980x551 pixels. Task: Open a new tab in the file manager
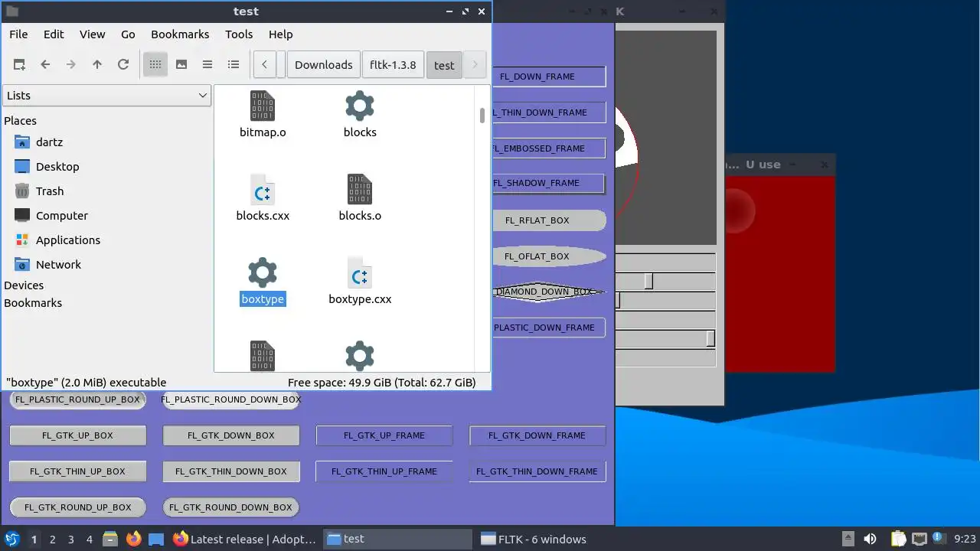19,65
